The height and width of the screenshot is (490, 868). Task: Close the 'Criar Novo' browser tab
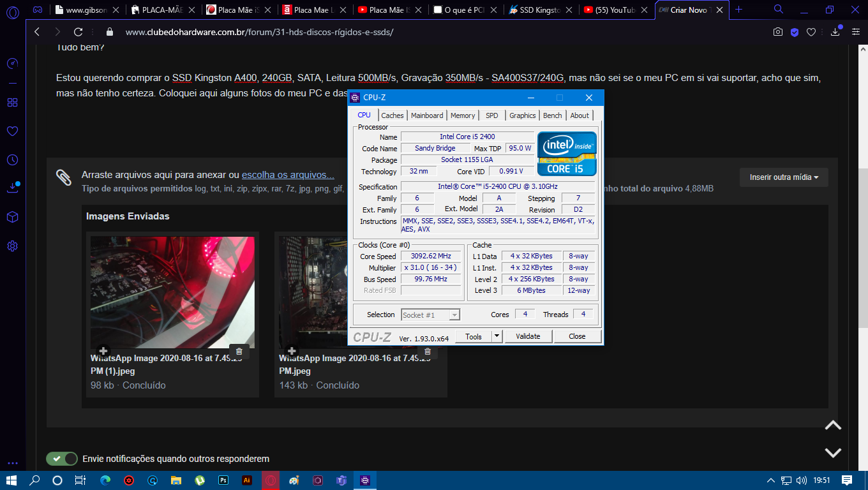coord(719,10)
